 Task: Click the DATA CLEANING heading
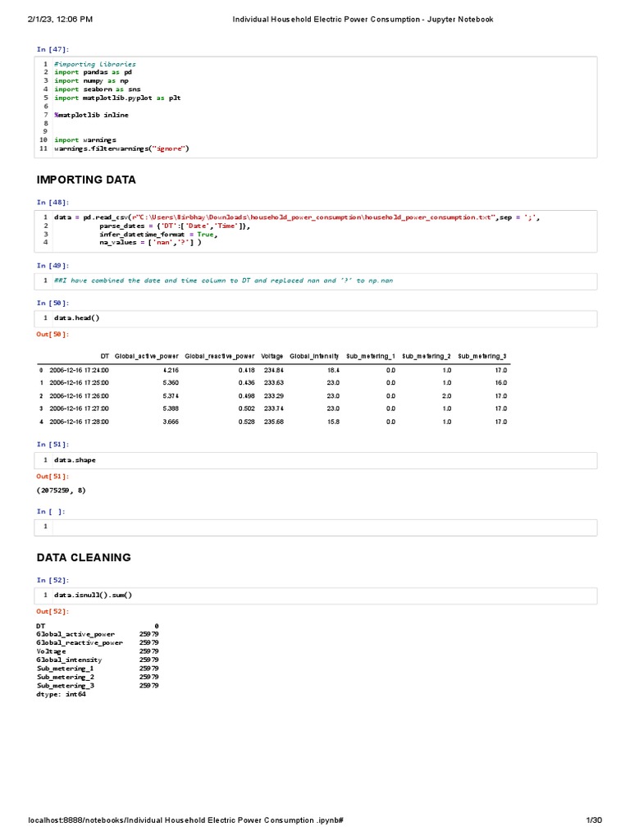(x=84, y=558)
